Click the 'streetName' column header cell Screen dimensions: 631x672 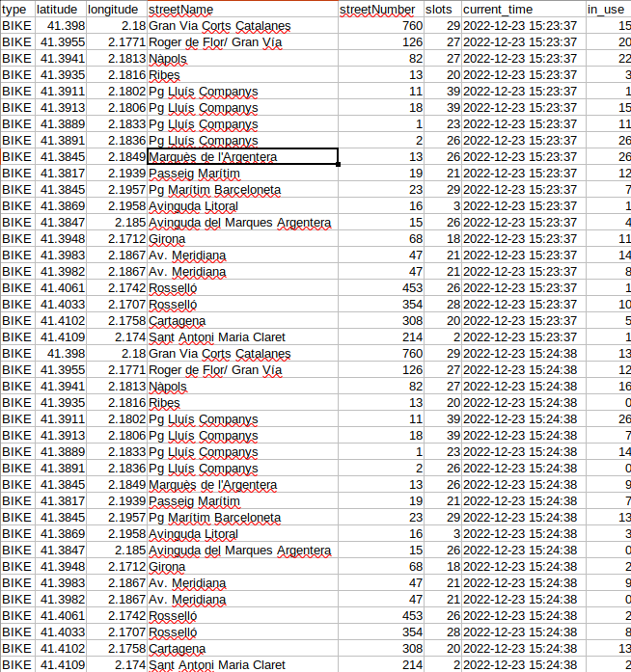(241, 9)
